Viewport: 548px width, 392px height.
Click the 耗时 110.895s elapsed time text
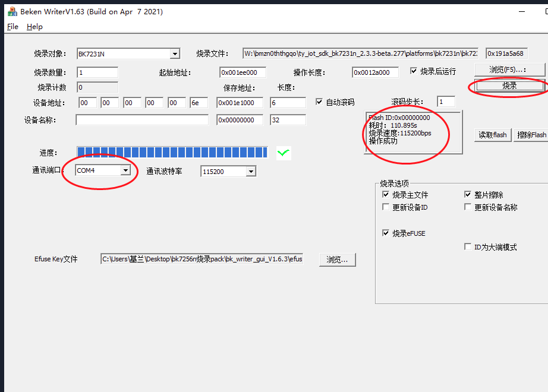point(393,125)
